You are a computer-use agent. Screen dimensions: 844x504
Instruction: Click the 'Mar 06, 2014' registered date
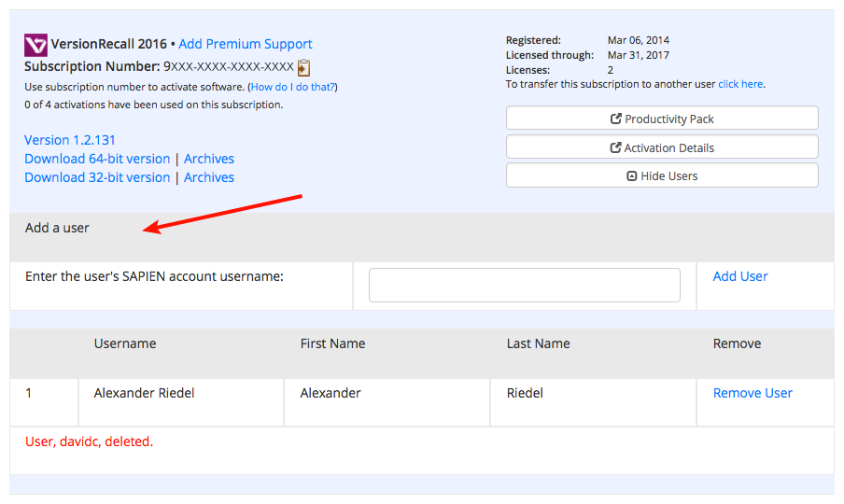click(639, 40)
